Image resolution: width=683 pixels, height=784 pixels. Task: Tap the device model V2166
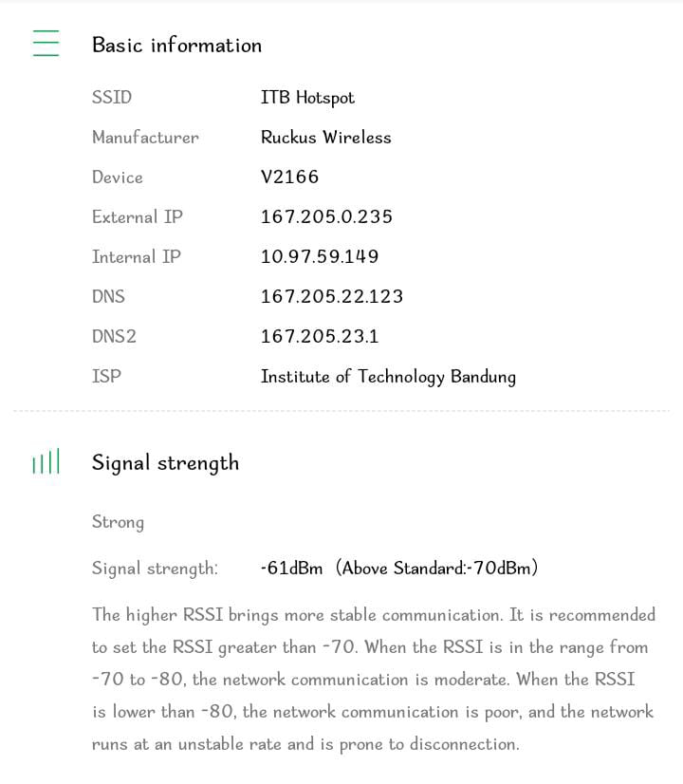[289, 177]
